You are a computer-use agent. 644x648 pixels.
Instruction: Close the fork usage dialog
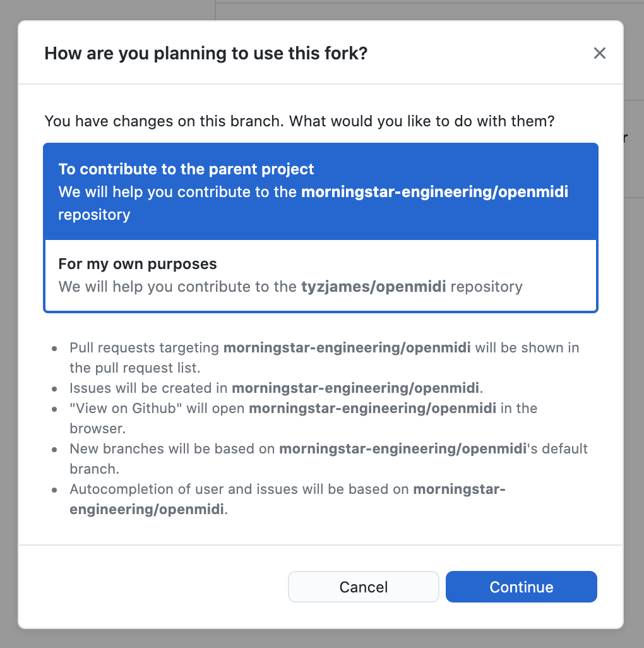coord(599,53)
